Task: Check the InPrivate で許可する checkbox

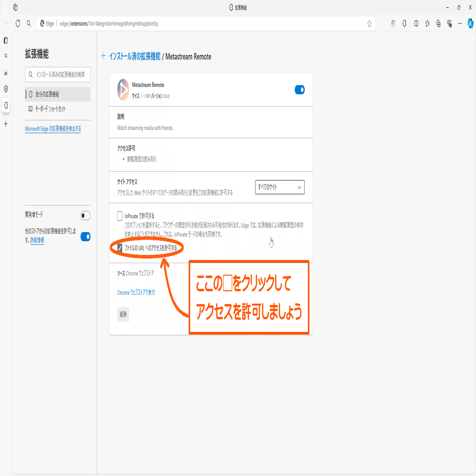Action: [x=119, y=216]
